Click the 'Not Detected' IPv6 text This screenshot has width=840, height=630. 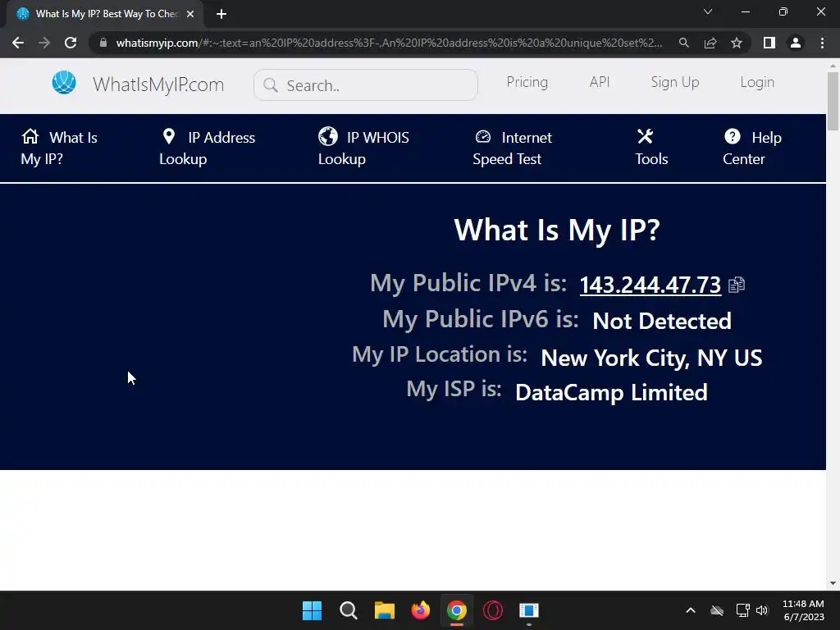coord(662,321)
